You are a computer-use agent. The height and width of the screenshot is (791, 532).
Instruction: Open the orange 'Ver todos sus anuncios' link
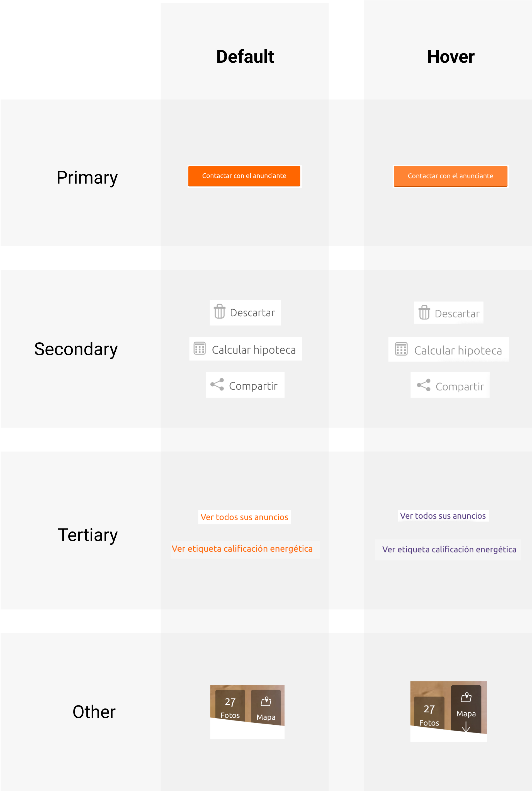pyautogui.click(x=244, y=517)
